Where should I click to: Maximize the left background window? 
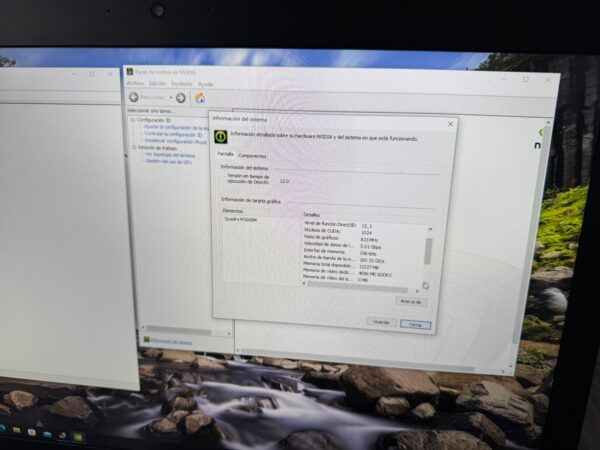pos(92,74)
